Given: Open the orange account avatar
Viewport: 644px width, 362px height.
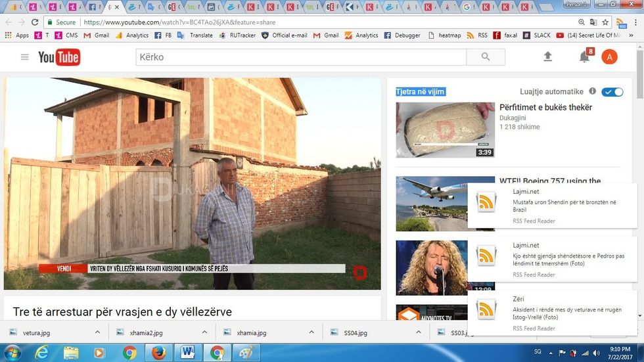Looking at the screenshot, I should coord(609,57).
